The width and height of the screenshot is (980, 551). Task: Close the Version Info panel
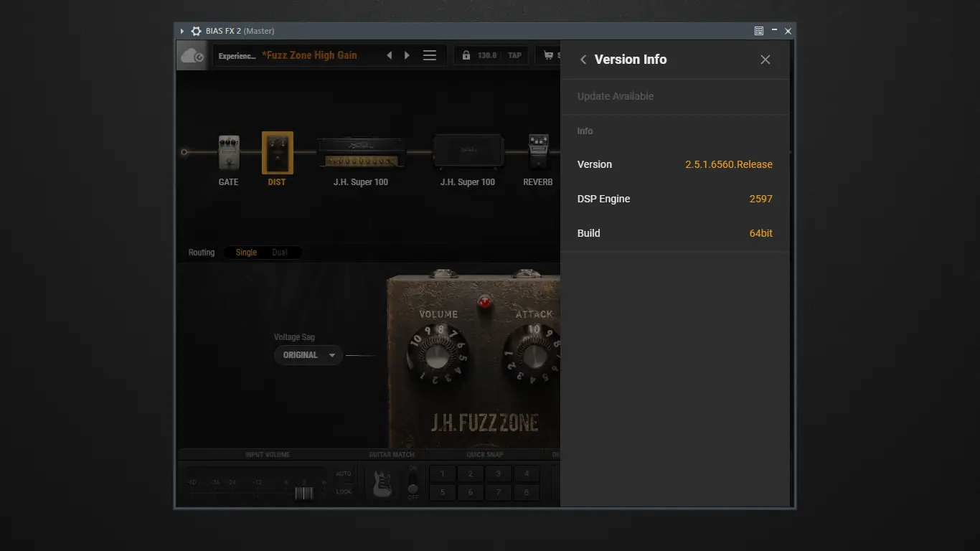(x=765, y=60)
